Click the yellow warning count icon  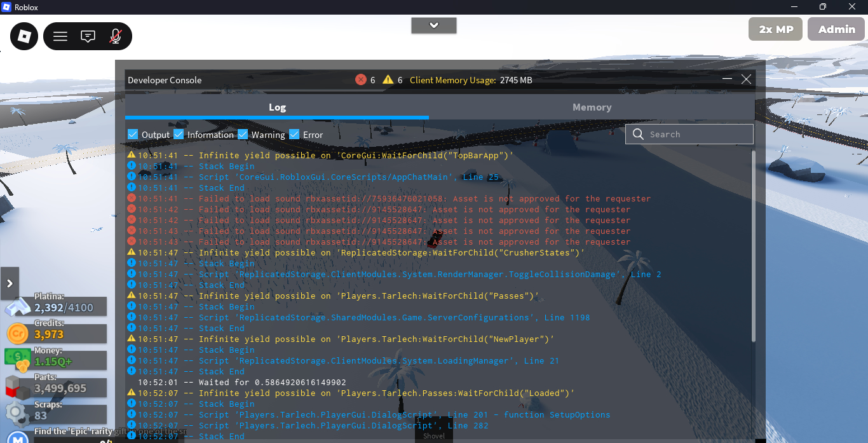[x=388, y=79]
